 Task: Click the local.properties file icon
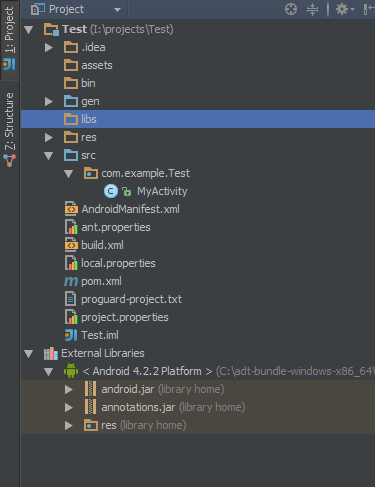[71, 263]
